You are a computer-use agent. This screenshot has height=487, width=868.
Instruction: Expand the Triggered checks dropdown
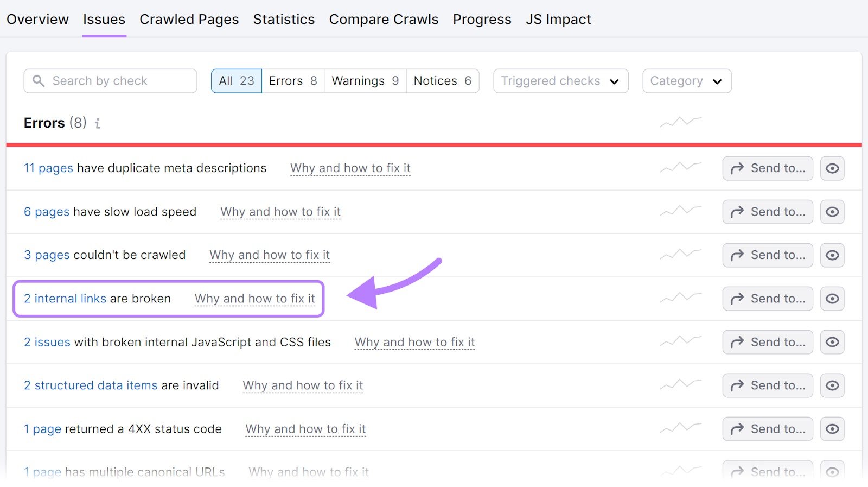tap(561, 81)
